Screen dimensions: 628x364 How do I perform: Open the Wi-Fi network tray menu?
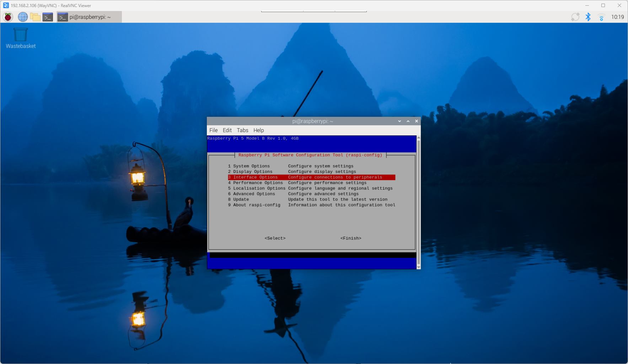[601, 17]
